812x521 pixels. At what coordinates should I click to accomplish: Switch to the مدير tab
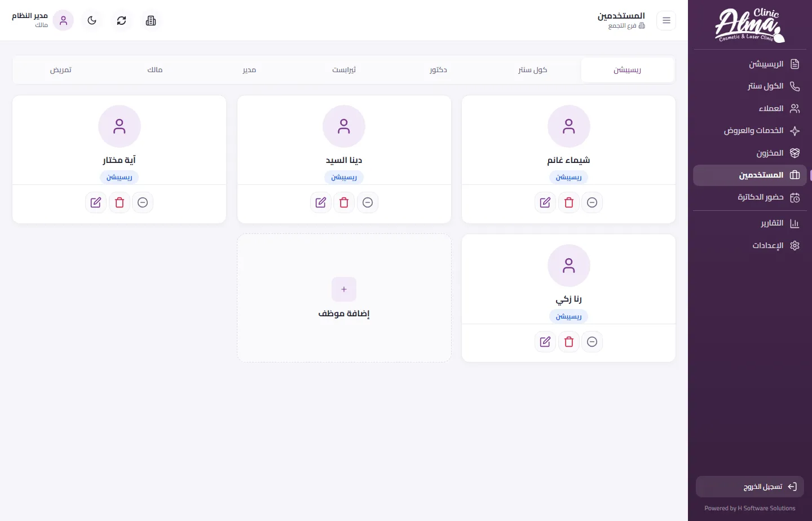[x=249, y=70]
